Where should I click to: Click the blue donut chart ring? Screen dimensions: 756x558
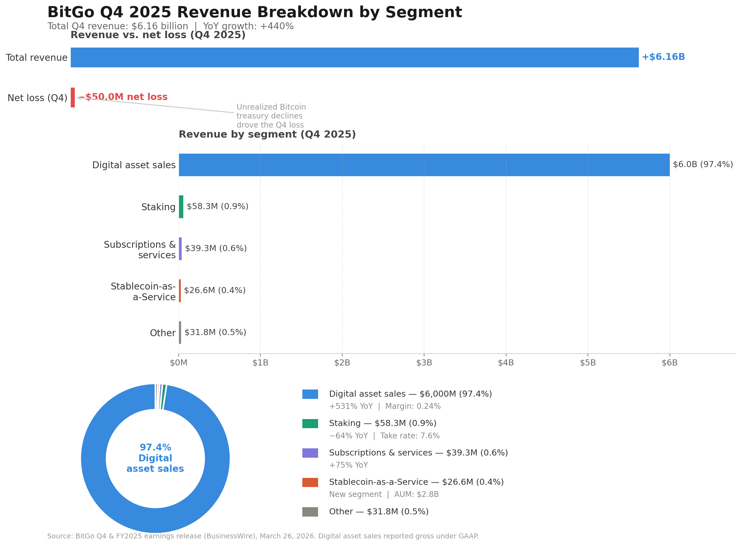point(94,459)
